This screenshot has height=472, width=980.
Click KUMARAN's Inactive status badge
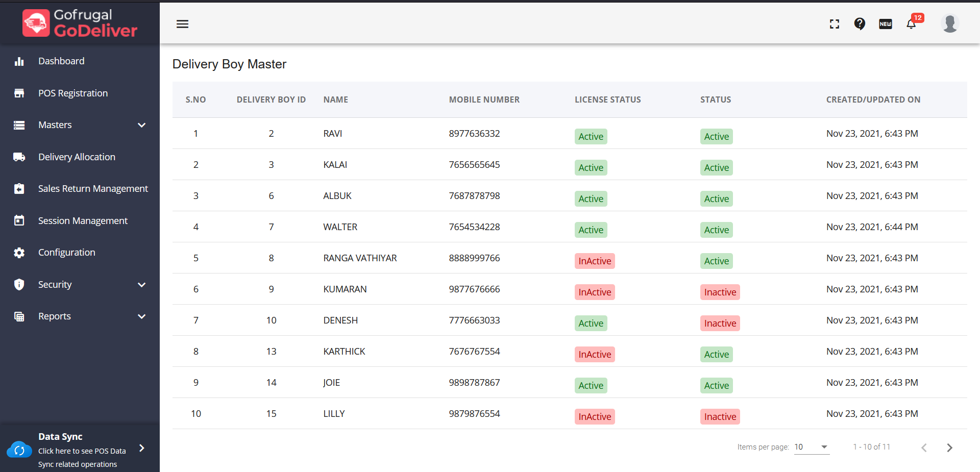click(720, 292)
